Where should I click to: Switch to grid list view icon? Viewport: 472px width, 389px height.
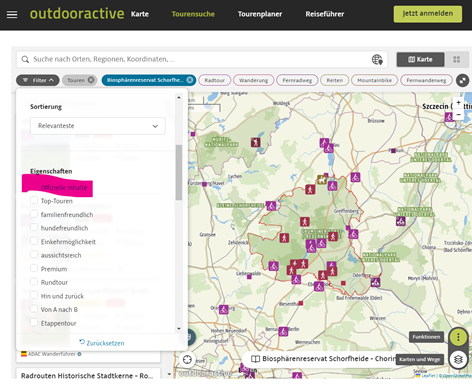click(456, 60)
